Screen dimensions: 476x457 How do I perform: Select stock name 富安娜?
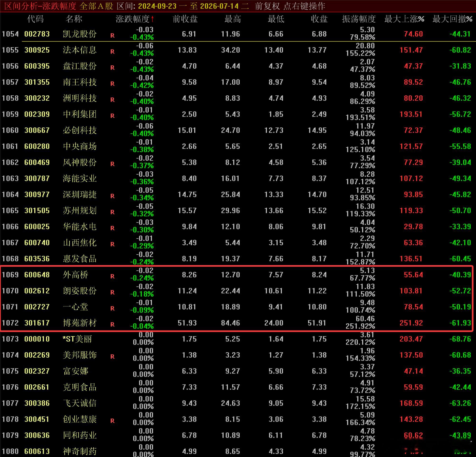click(x=76, y=371)
